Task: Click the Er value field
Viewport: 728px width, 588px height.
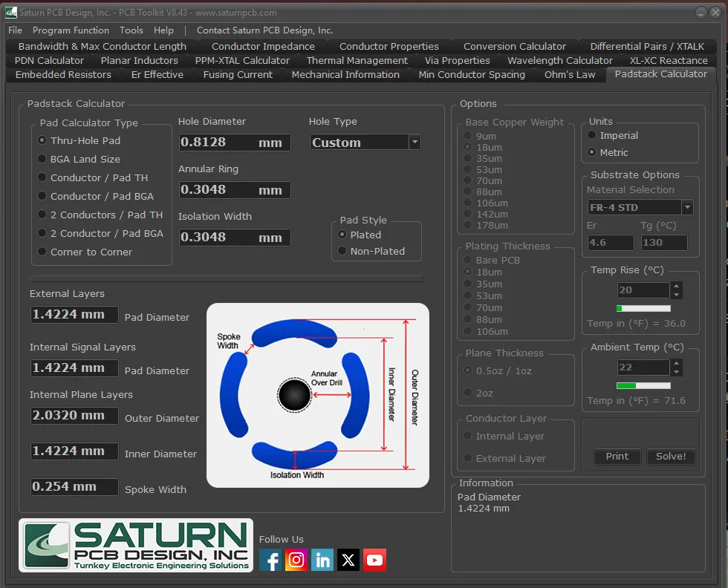Action: 611,242
